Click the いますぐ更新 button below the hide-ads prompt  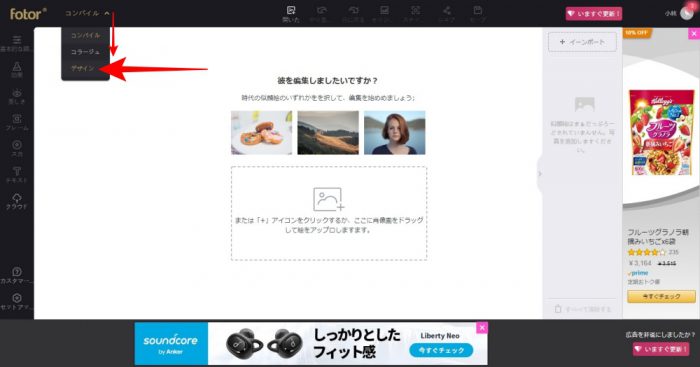[661, 349]
